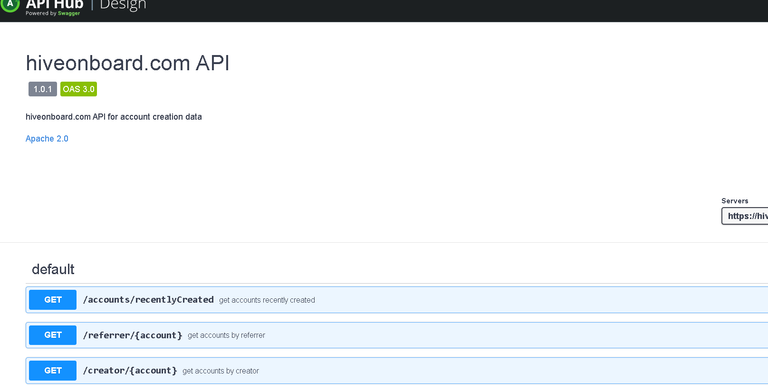This screenshot has width=768, height=390.
Task: Open the Apache 2.0 license link
Action: (x=47, y=139)
